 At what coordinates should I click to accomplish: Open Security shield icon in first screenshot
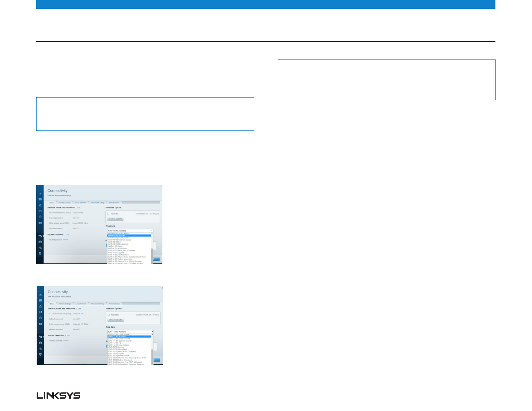coord(40,254)
